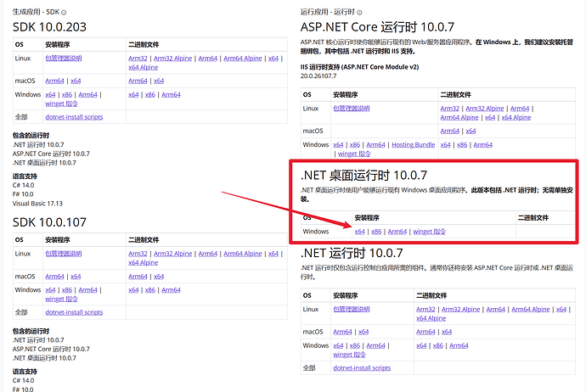Open SDK 10.0.107 dotnet-install scripts link
Viewport: 586px width, 392px height.
[74, 312]
